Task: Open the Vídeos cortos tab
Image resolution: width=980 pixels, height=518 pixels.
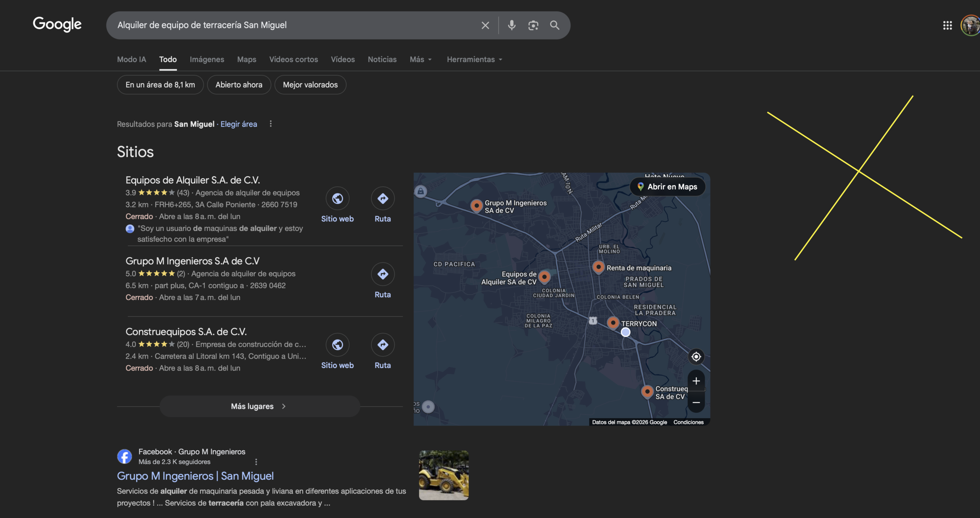Action: 293,59
